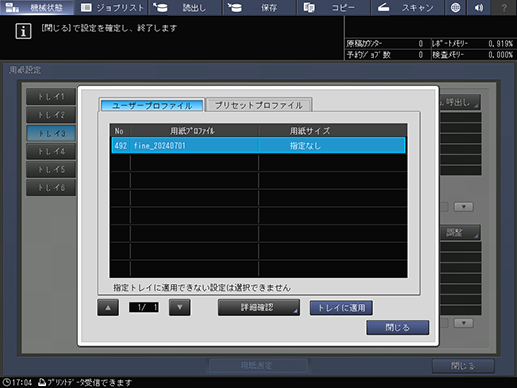
Task: Click the upper background dropdown arrow
Action: [x=463, y=207]
